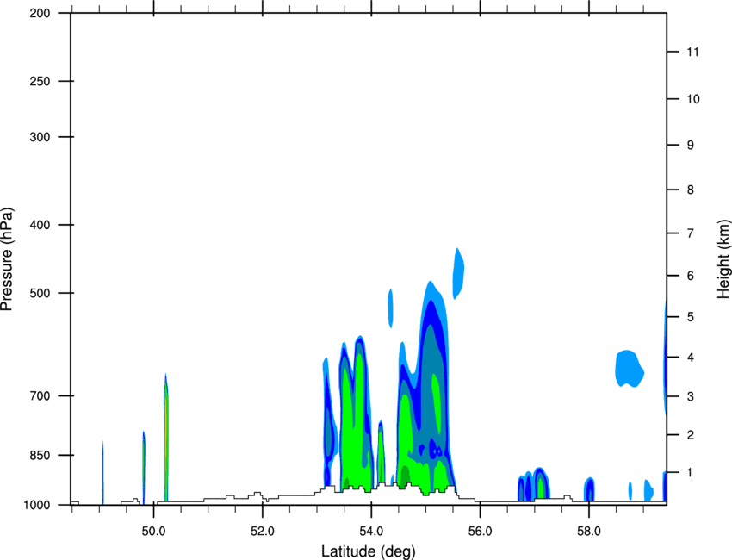Select the 250 pressure tick label
This screenshot has width=732, height=560.
40,81
